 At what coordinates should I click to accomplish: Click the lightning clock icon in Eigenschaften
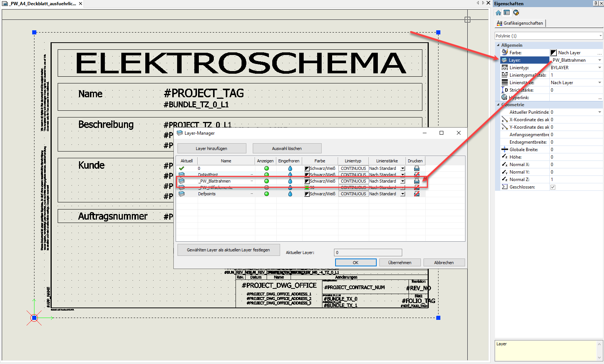tap(516, 13)
